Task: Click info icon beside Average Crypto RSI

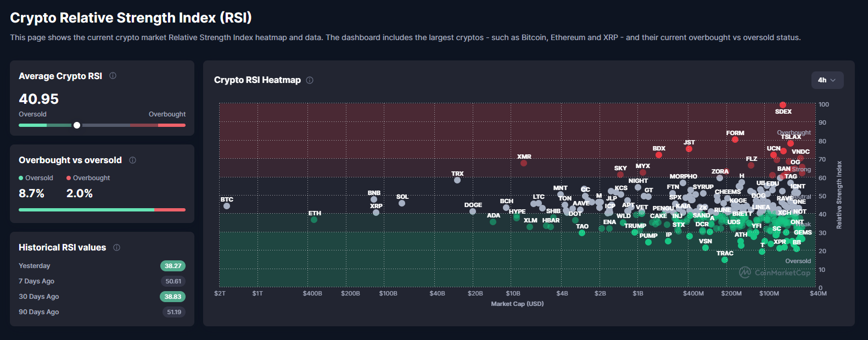Action: pos(113,76)
